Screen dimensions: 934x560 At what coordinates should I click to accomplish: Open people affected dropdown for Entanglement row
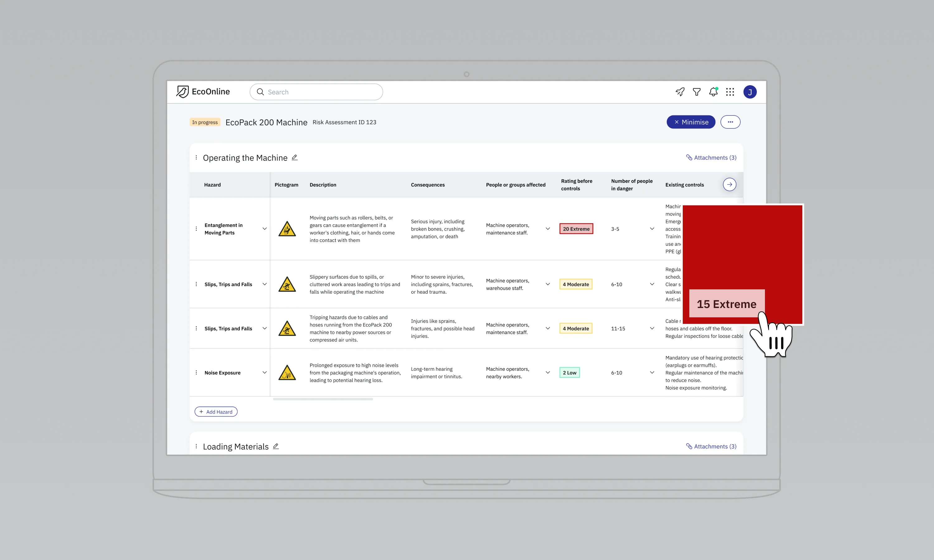pyautogui.click(x=547, y=229)
